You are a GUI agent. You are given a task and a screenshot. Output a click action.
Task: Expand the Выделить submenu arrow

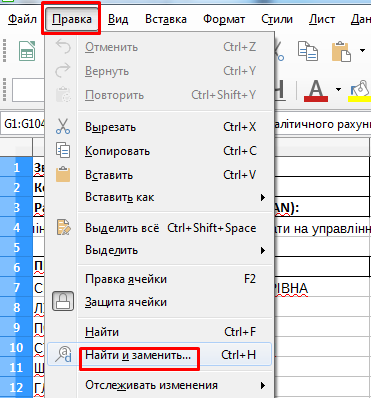coord(263,250)
